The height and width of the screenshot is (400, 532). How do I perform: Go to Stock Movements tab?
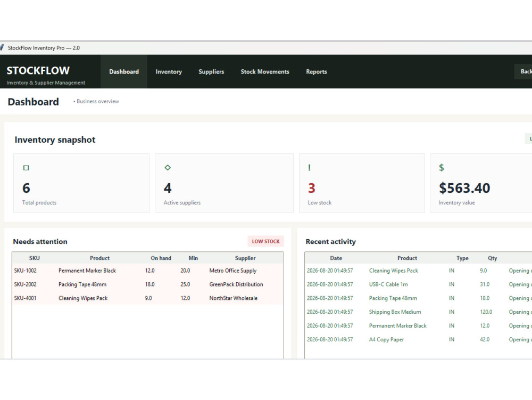tap(265, 72)
